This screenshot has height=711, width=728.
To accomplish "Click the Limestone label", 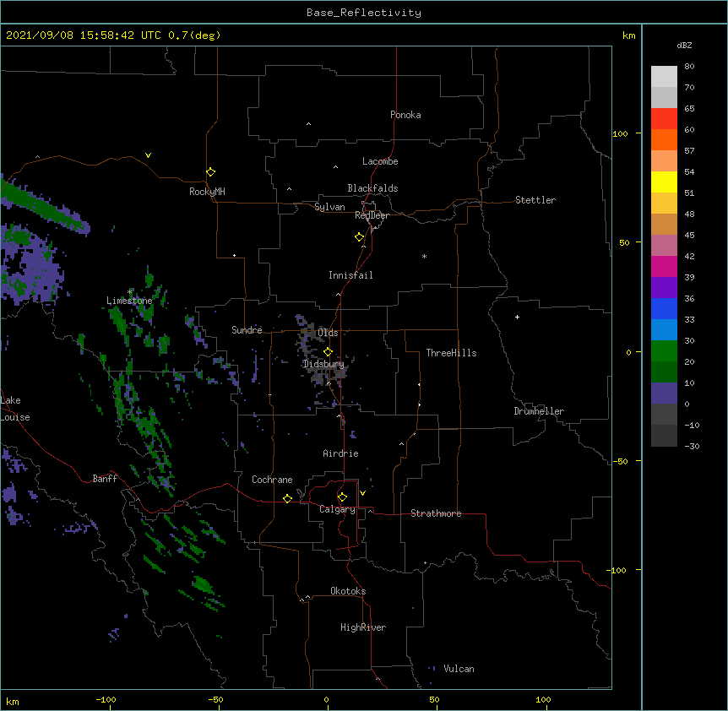I will tap(129, 301).
